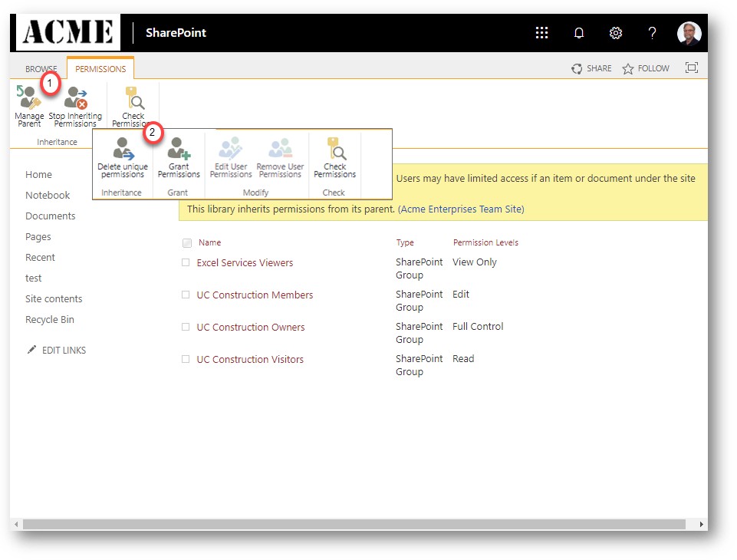Open Documents in the left navigation

(x=51, y=216)
